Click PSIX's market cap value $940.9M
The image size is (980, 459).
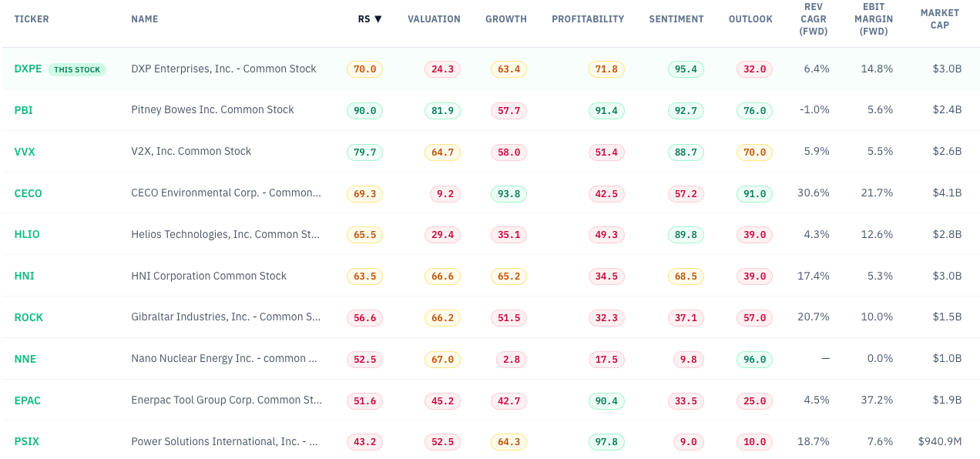click(940, 442)
